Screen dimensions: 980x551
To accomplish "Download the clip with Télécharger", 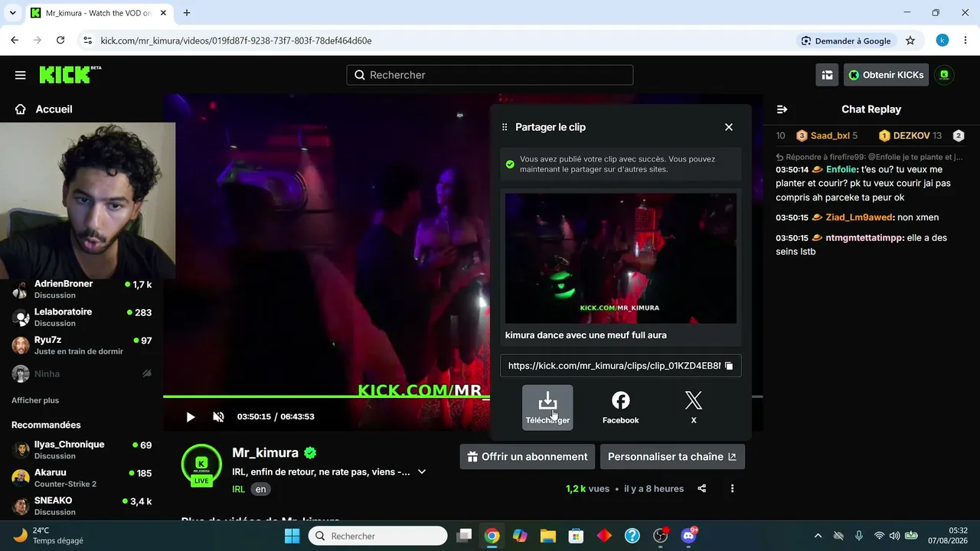I will click(547, 407).
